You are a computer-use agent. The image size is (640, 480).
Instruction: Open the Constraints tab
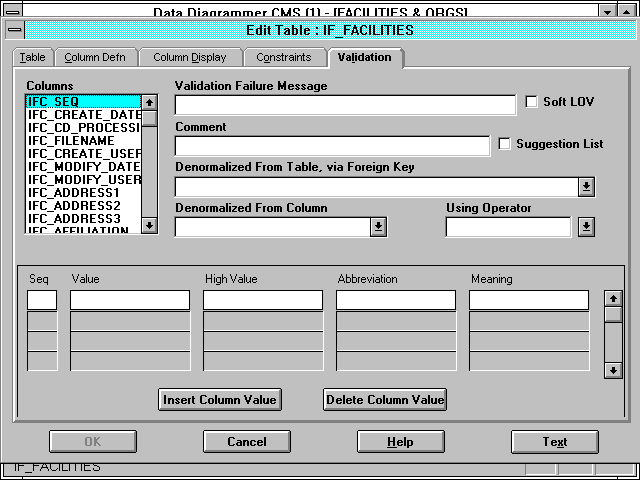coord(283,58)
